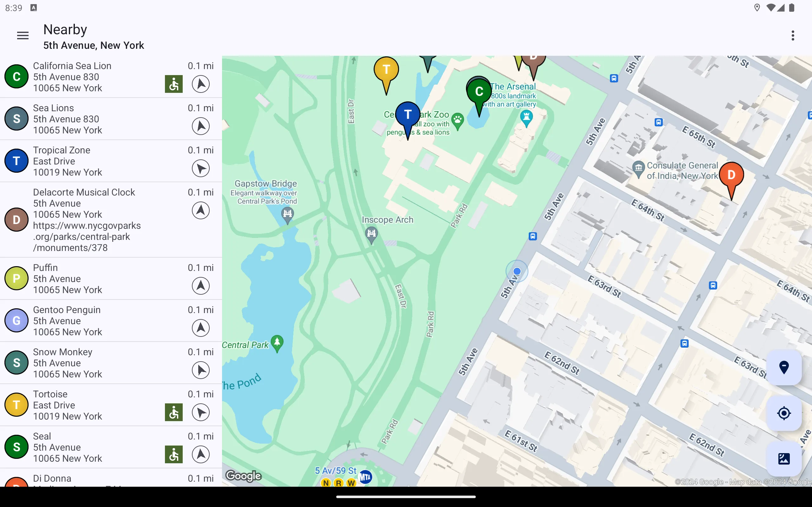Click the location crosshair centering icon
This screenshot has height=507, width=812.
(x=784, y=413)
